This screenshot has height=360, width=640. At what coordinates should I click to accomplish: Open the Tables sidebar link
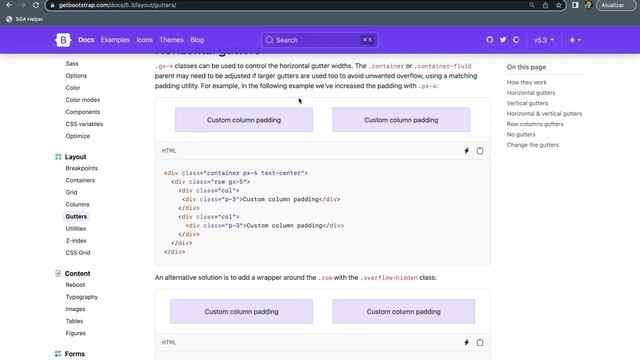(x=74, y=321)
